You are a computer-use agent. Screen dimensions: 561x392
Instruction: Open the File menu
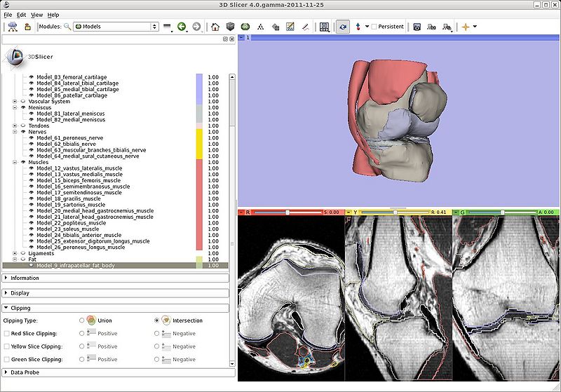point(8,15)
